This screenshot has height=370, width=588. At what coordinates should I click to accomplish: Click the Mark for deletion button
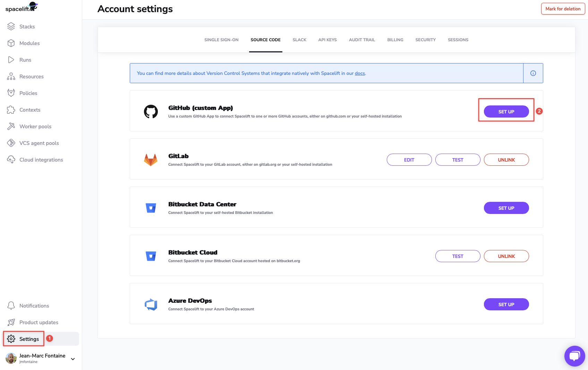563,9
